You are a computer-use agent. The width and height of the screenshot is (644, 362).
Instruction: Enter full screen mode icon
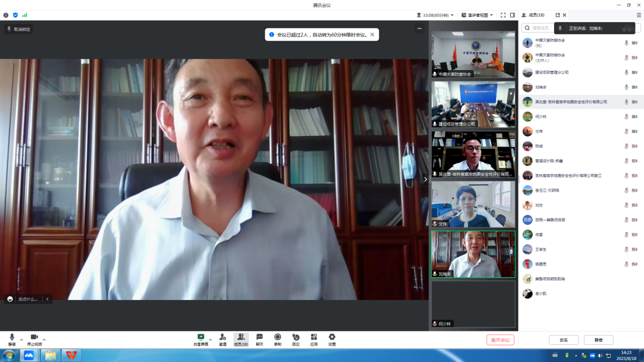point(503,15)
